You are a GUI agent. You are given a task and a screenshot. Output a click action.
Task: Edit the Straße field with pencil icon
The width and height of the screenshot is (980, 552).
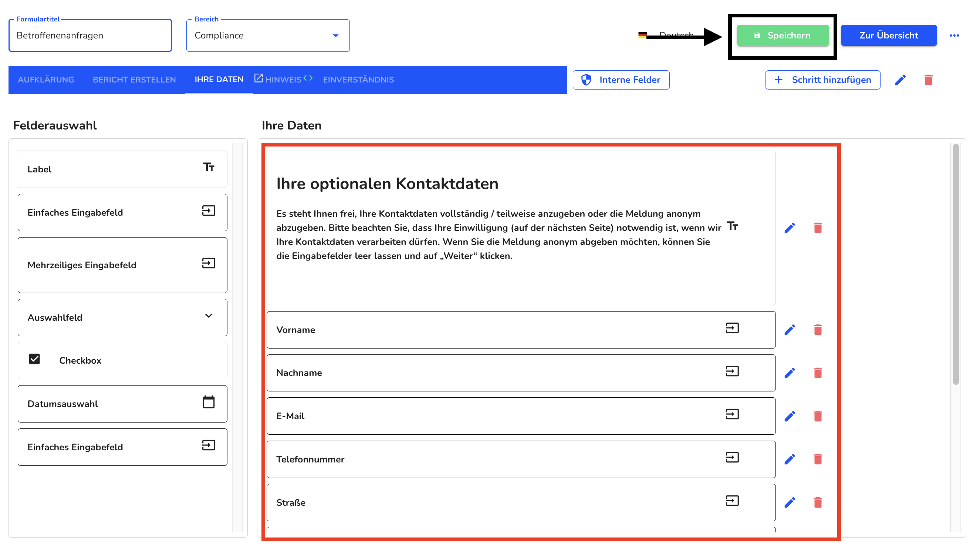point(790,502)
